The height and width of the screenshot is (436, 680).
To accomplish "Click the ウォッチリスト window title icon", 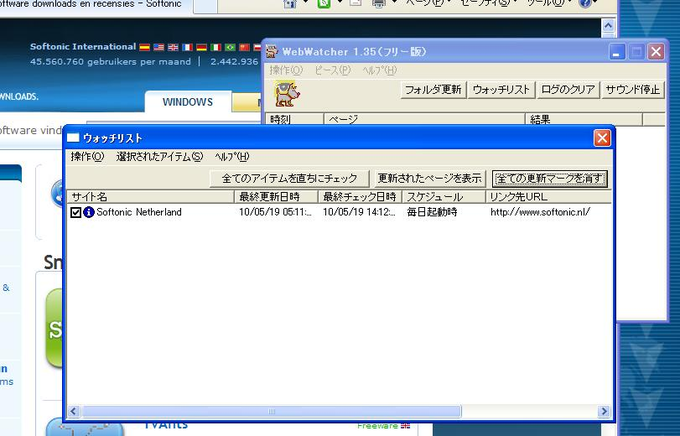I will coord(73,138).
